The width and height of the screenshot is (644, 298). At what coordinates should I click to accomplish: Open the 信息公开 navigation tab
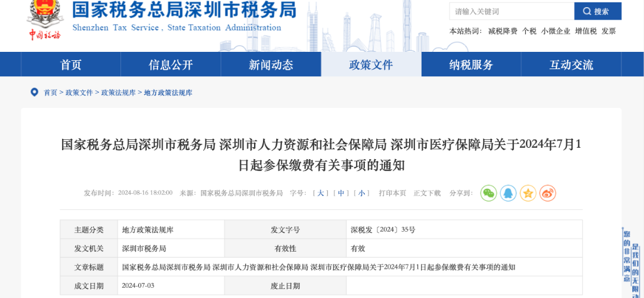tap(171, 64)
